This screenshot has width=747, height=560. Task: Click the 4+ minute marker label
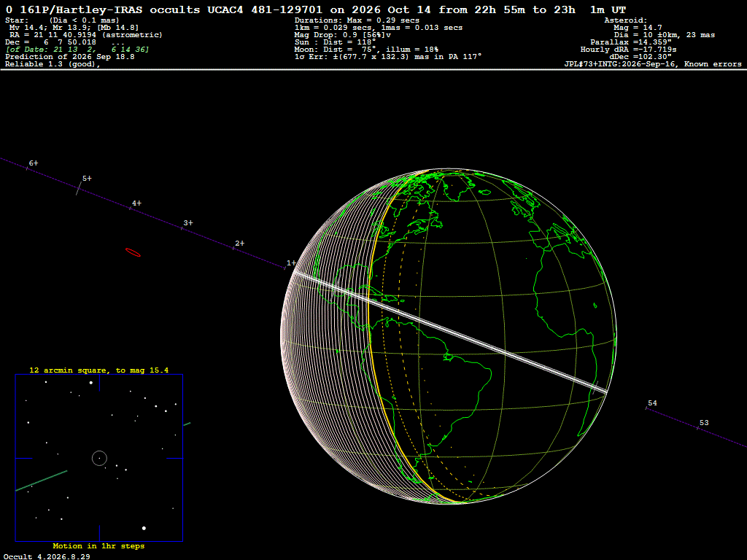tap(136, 203)
